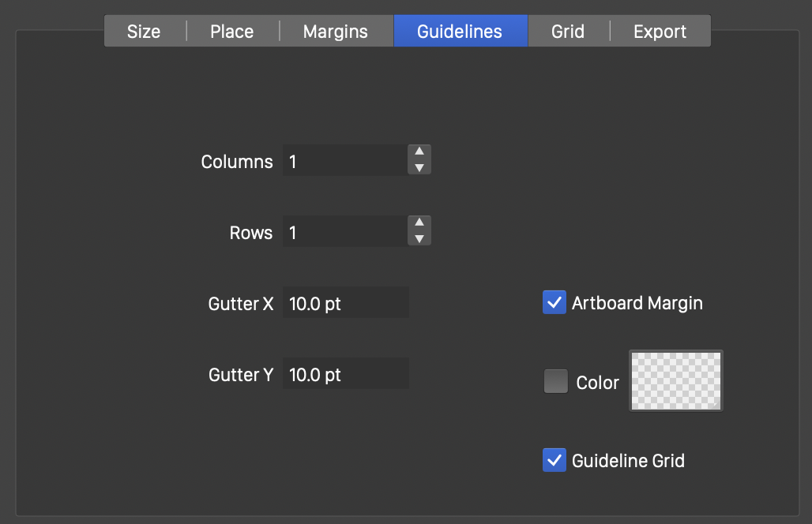Click the Gutter X input field
Screen dimensions: 812x524
(345, 303)
